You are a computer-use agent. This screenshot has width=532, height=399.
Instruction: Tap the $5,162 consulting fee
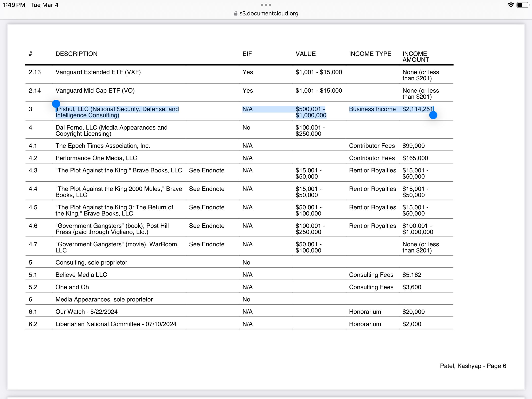coord(412,275)
